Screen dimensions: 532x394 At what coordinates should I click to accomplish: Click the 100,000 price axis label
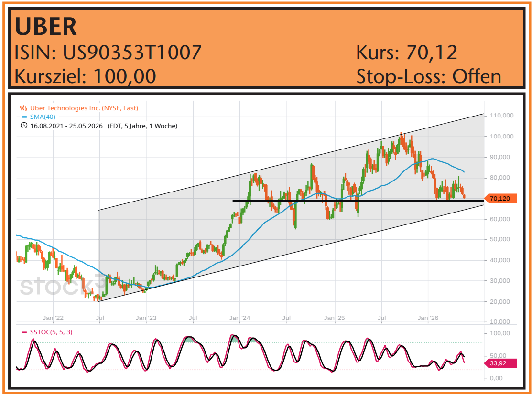click(x=502, y=136)
